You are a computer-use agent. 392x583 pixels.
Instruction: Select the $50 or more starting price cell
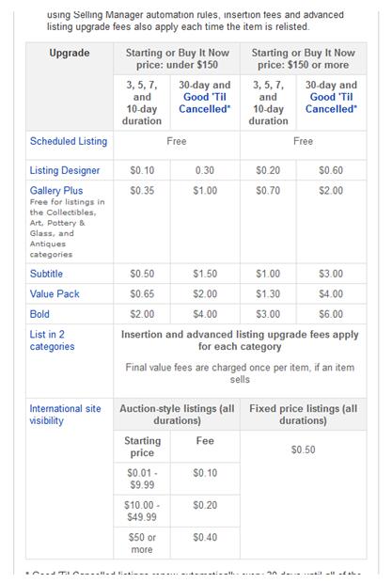coord(142,544)
